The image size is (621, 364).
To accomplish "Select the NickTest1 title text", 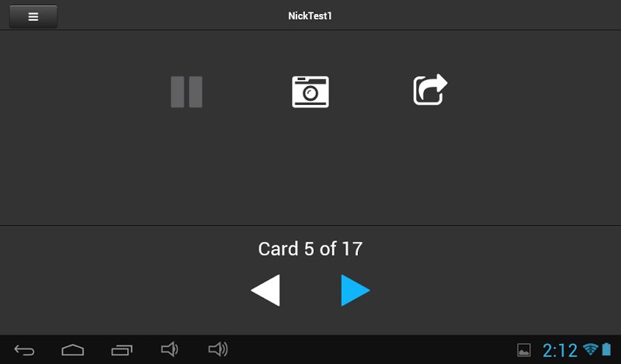I will (x=310, y=16).
